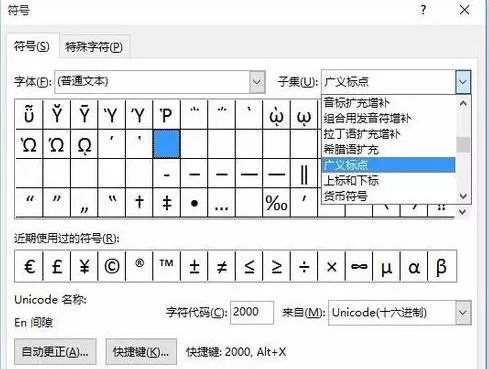Select the dagger † symbol in grid
489x369 pixels.
(139, 202)
